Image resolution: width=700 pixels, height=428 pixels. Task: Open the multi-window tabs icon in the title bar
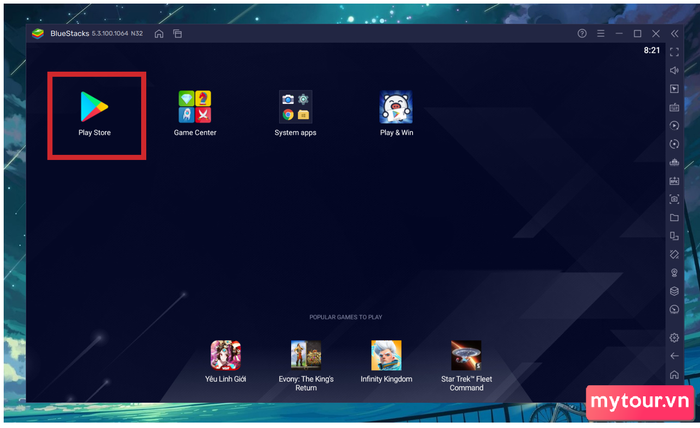click(177, 33)
